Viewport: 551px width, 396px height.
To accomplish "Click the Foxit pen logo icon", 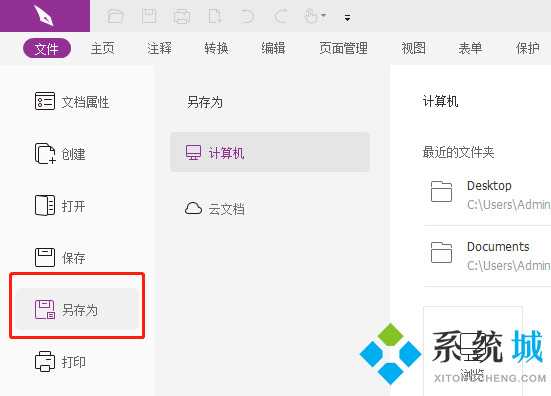I will click(x=44, y=15).
